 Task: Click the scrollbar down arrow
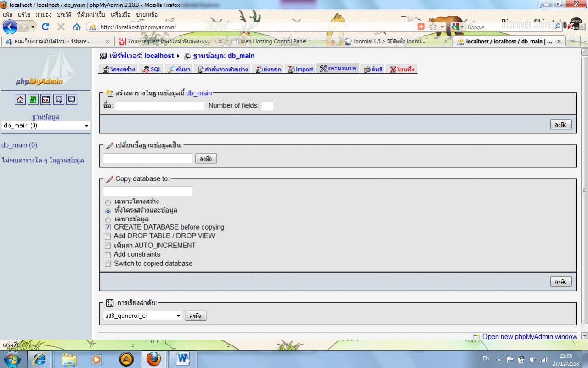pos(584,336)
